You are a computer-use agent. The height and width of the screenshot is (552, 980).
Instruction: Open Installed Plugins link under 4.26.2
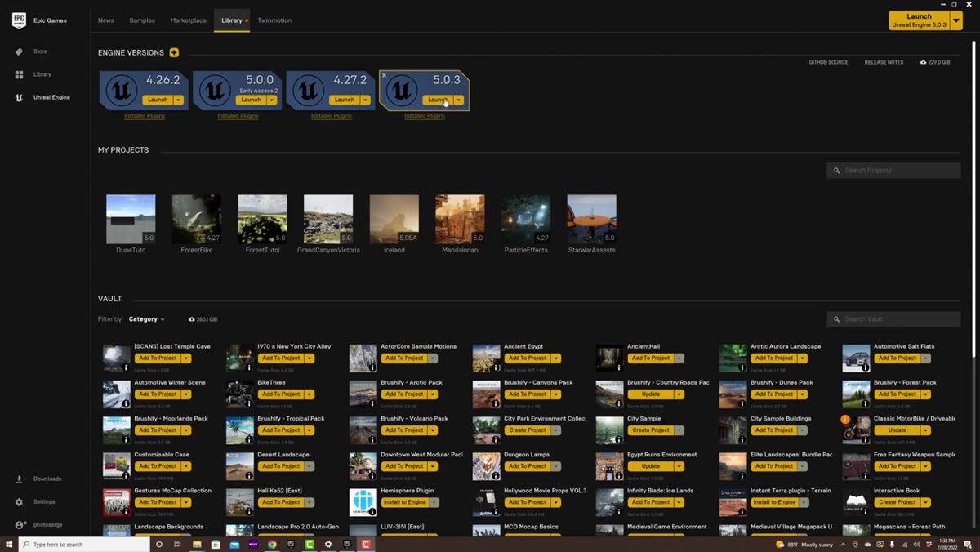(145, 116)
